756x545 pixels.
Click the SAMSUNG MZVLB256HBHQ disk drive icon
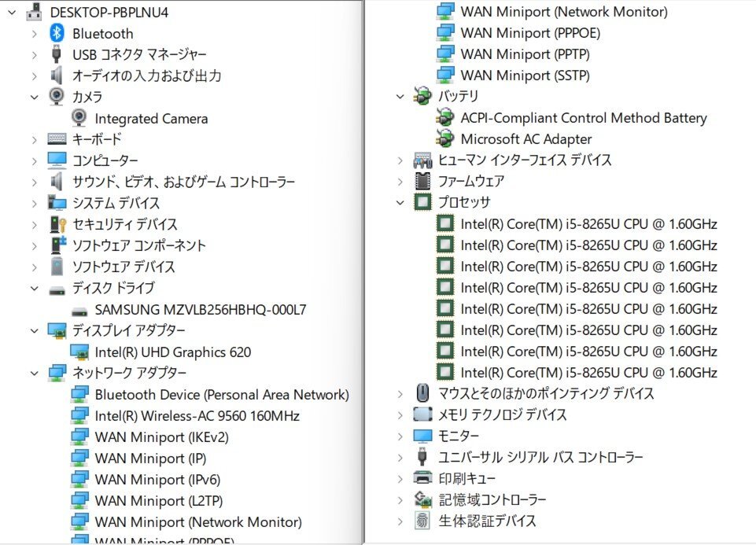pyautogui.click(x=80, y=310)
